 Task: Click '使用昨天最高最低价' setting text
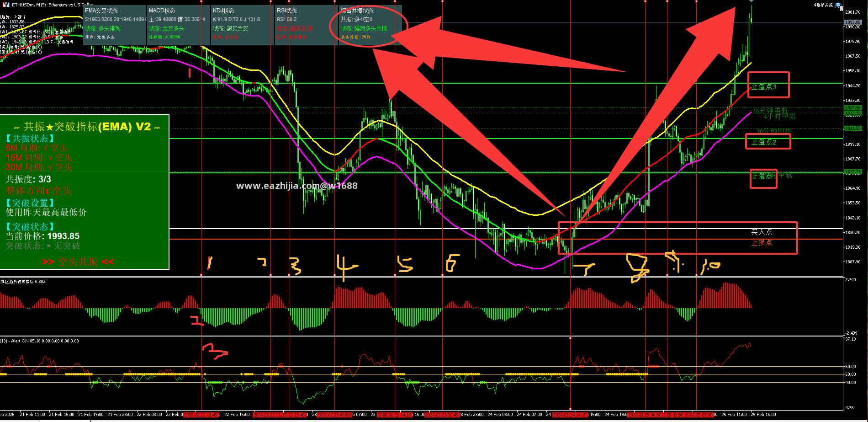pos(46,212)
